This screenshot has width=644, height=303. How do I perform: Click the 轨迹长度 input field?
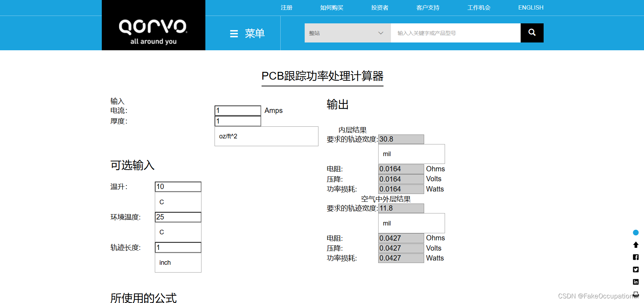178,247
